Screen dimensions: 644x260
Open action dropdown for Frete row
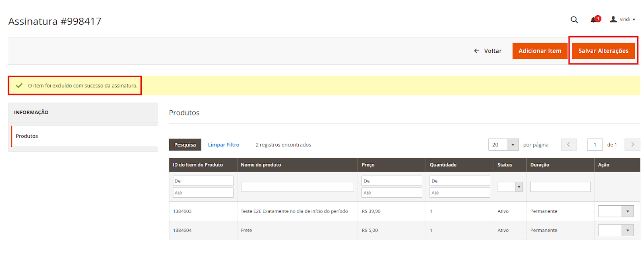(615, 230)
